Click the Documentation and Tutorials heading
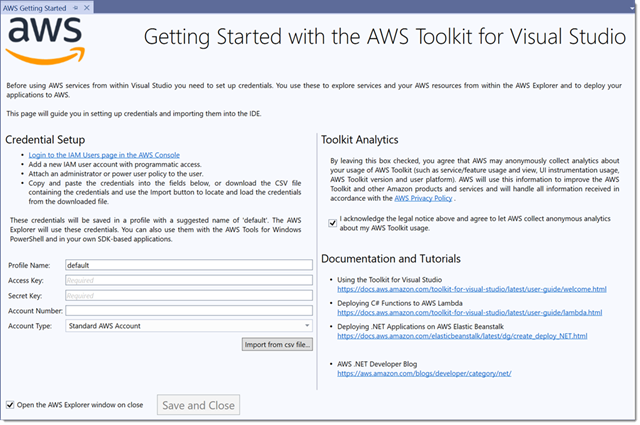640x425 pixels. (391, 259)
